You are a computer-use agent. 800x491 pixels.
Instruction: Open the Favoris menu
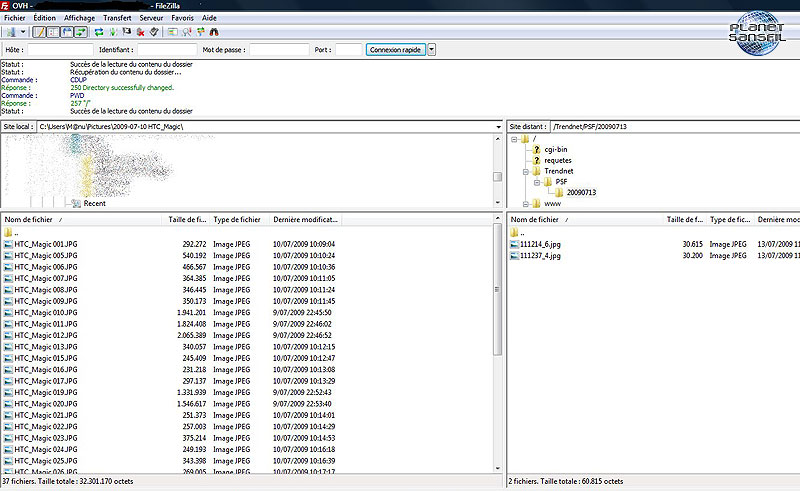tap(183, 18)
